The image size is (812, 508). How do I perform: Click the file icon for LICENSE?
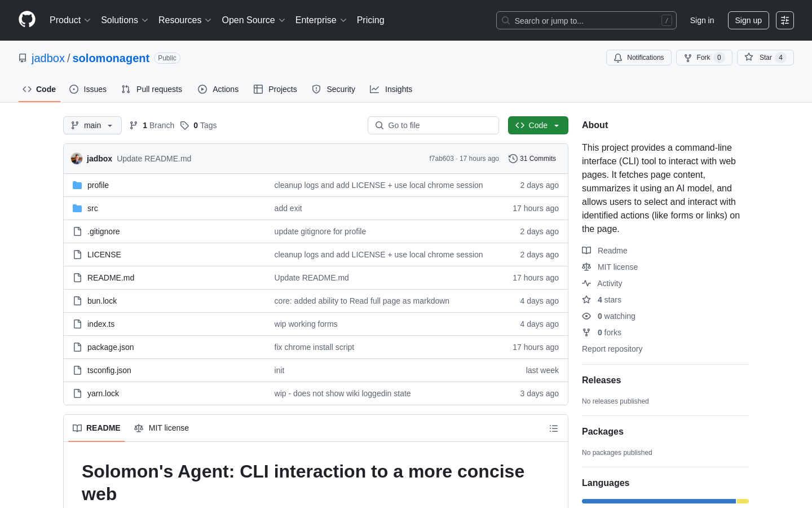(x=77, y=255)
